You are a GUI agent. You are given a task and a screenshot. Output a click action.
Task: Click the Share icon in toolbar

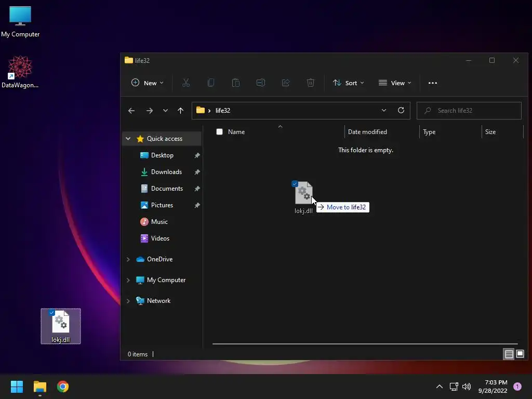tap(286, 83)
